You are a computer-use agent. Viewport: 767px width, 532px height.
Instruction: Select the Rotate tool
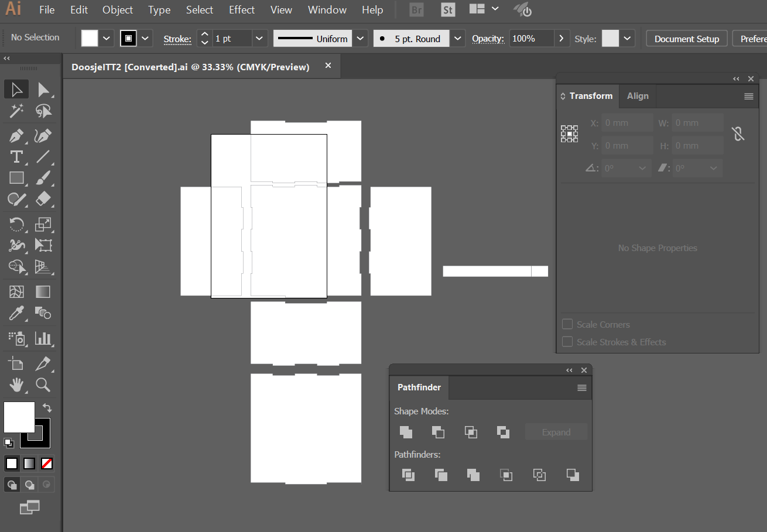[x=16, y=224]
